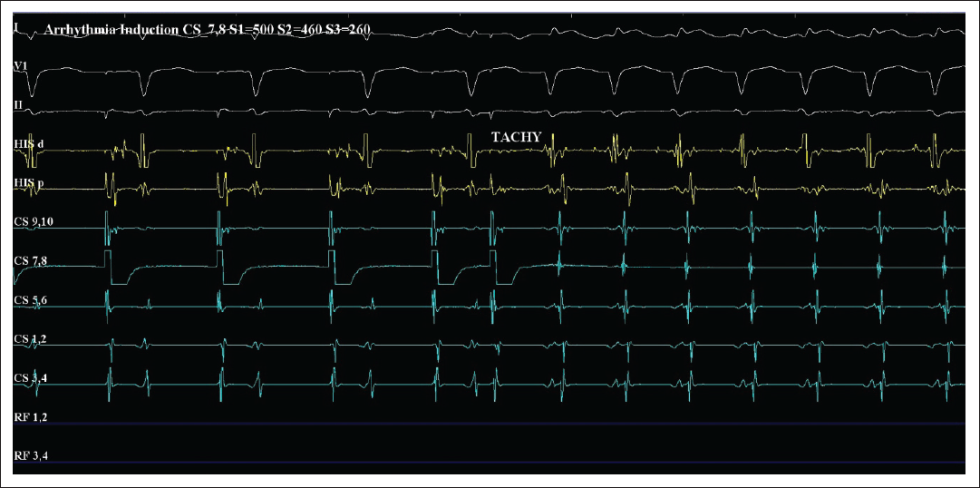The height and width of the screenshot is (488, 980).
Task: Click the HIS d channel label
Action: point(29,144)
